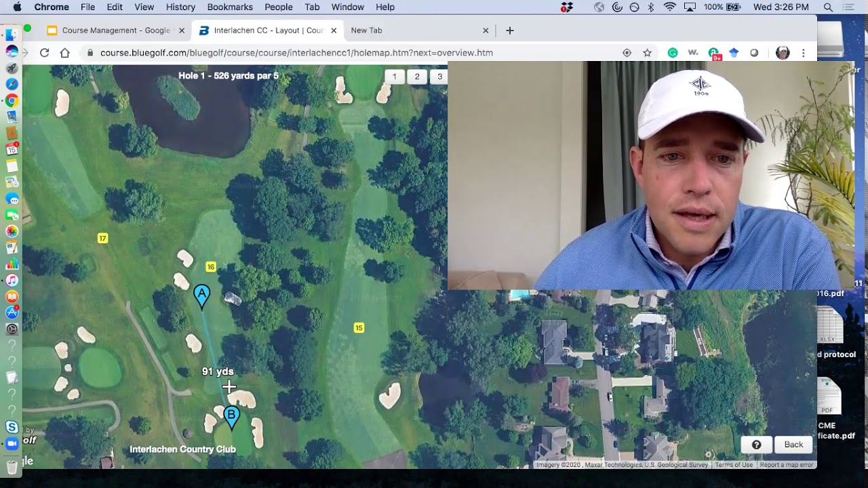Open Zoom in the dock
868x488 pixels.
pyautogui.click(x=12, y=443)
